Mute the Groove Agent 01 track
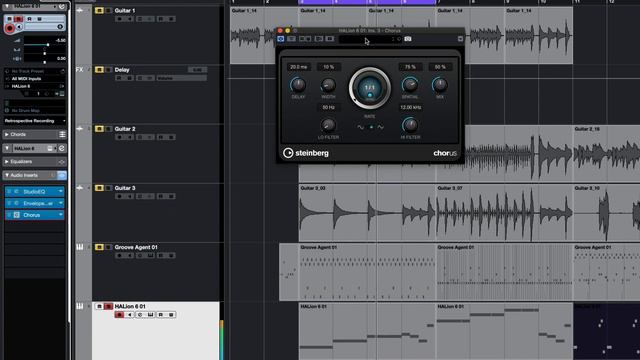This screenshot has width=640, height=360. 99,247
